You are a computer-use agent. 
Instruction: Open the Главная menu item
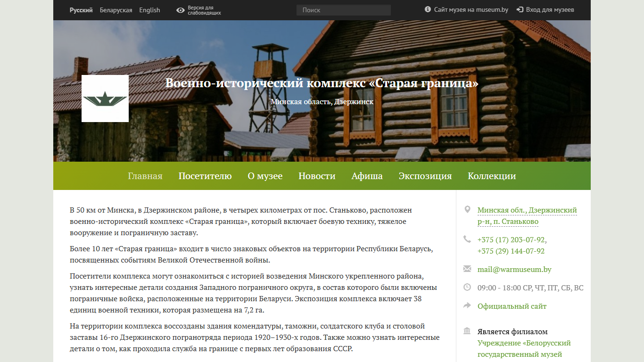point(145,176)
